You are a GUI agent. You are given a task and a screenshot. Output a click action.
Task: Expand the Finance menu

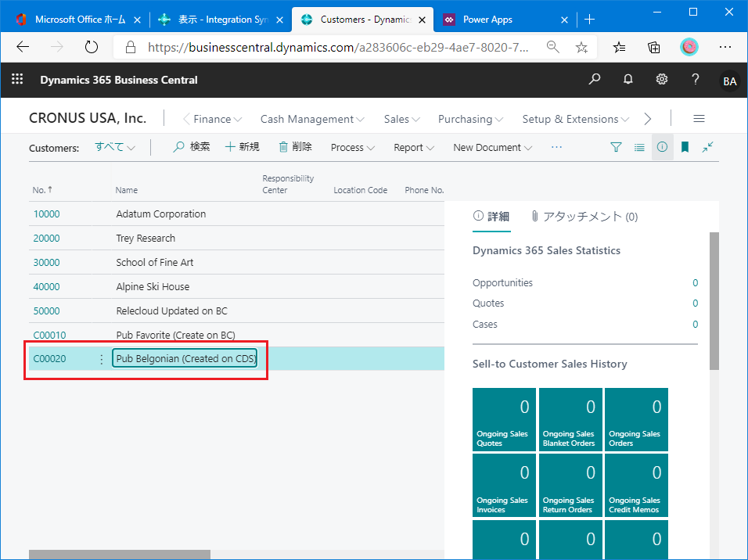pyautogui.click(x=218, y=119)
